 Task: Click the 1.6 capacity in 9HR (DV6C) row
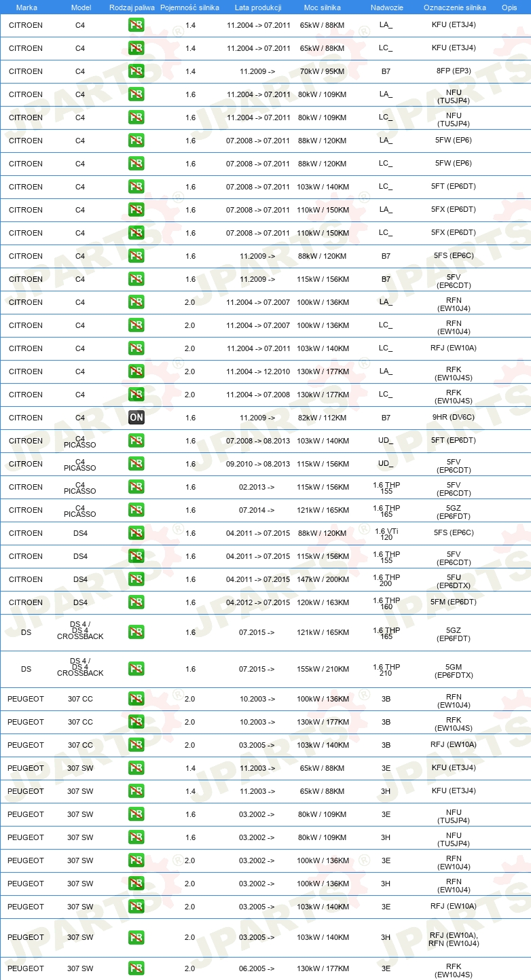click(x=190, y=418)
